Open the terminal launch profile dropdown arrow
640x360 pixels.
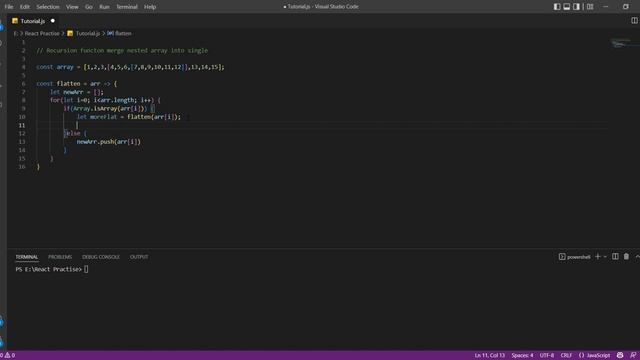(x=605, y=257)
